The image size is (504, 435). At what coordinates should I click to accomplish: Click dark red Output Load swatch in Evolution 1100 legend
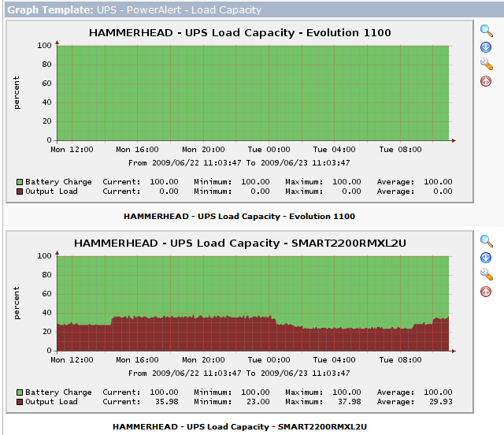(x=20, y=191)
